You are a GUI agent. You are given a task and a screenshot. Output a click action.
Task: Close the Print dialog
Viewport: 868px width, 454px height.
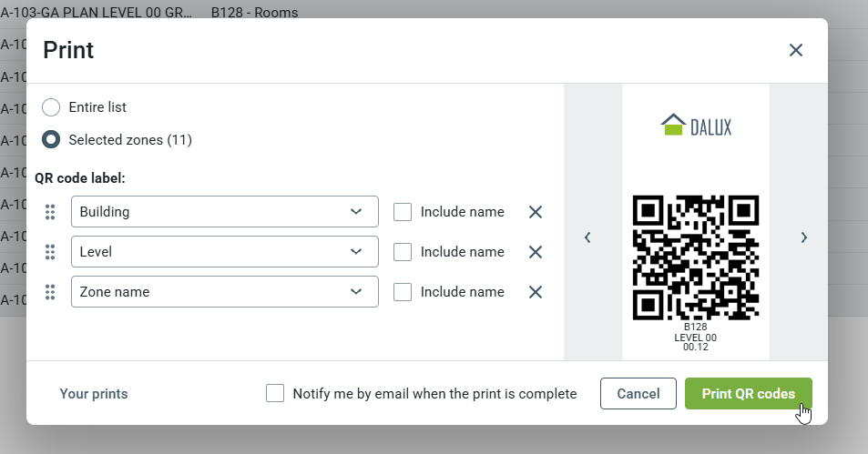[x=796, y=50]
